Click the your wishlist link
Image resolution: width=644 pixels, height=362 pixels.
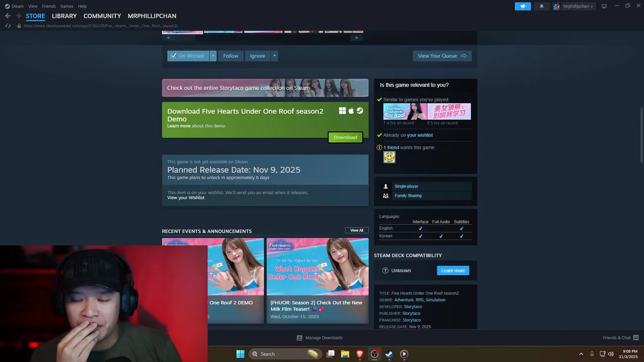(420, 135)
